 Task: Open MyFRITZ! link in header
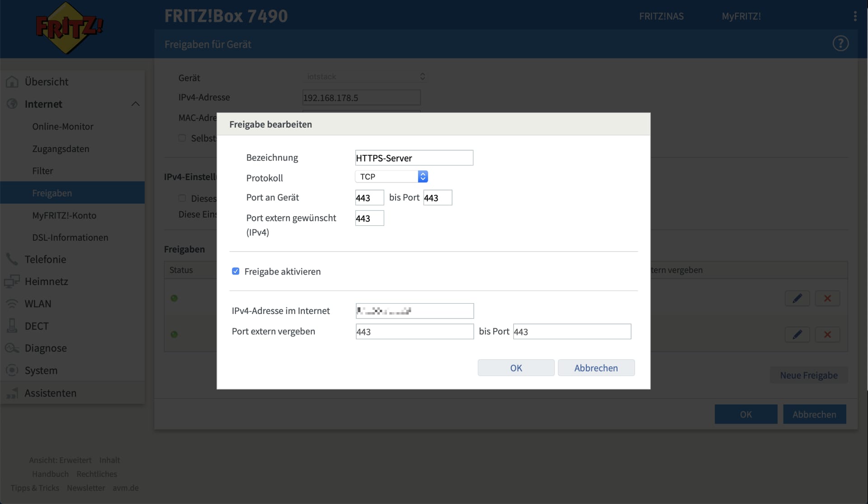click(x=741, y=16)
